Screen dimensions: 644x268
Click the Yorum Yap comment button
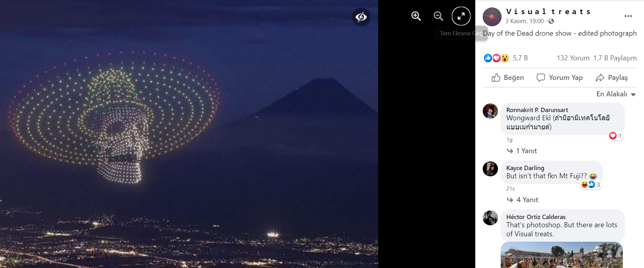[x=559, y=78]
